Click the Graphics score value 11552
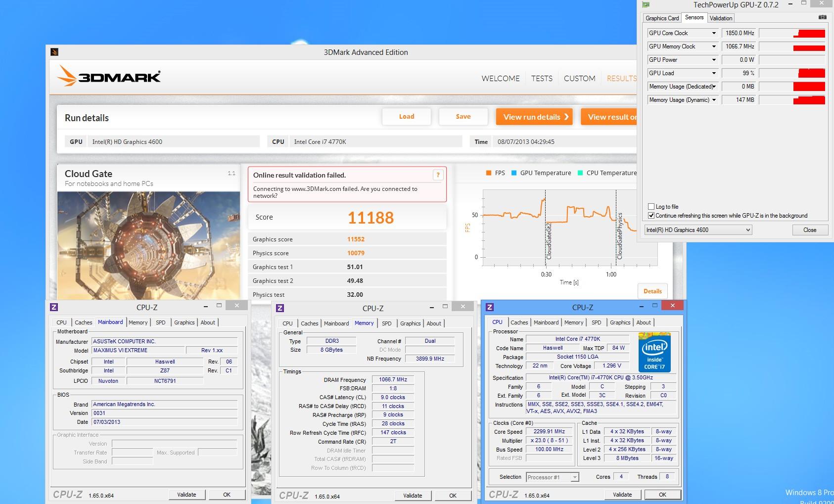Viewport: 834px width, 504px height. tap(356, 239)
